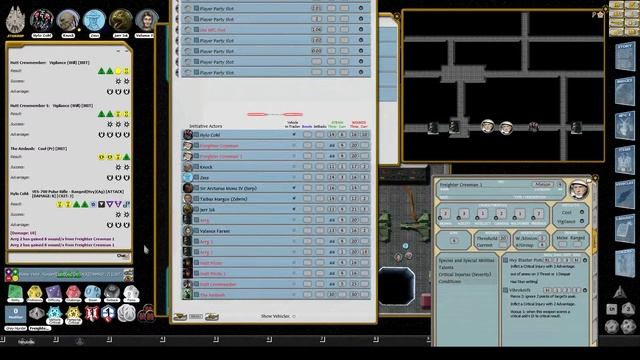Toggle the Show Vehicles radio option

pyautogui.click(x=294, y=316)
